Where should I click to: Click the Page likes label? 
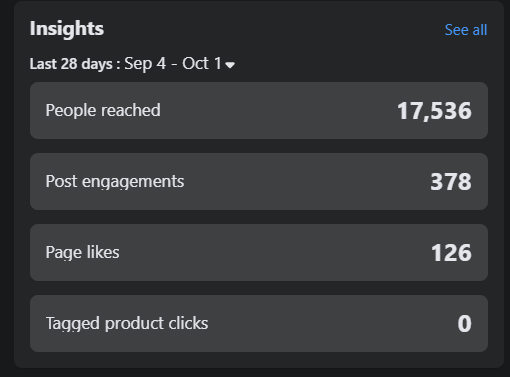coord(82,252)
